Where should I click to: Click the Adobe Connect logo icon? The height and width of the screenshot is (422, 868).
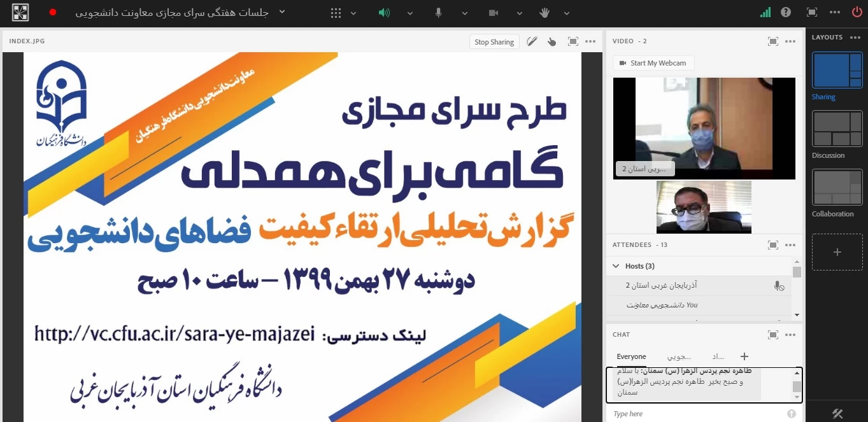[20, 12]
